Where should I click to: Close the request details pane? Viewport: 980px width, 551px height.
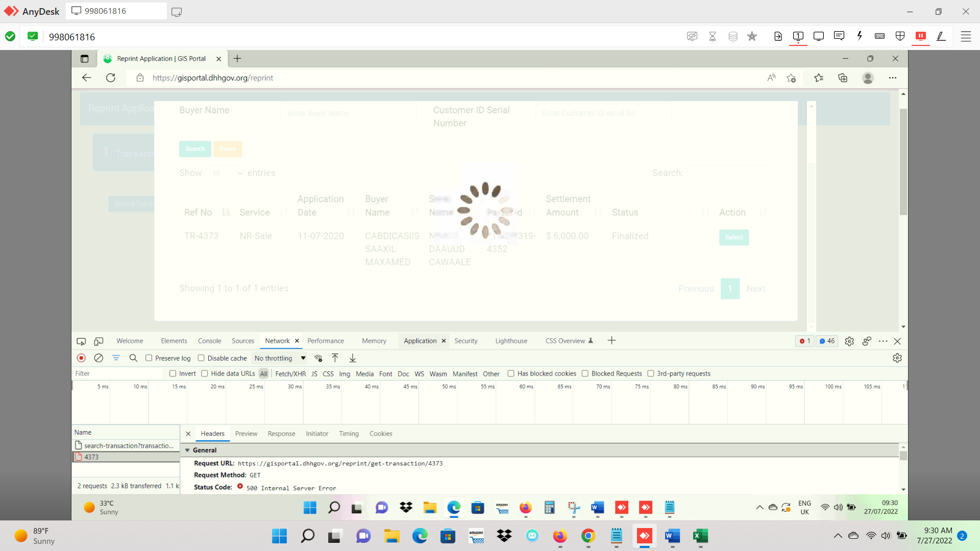(188, 434)
